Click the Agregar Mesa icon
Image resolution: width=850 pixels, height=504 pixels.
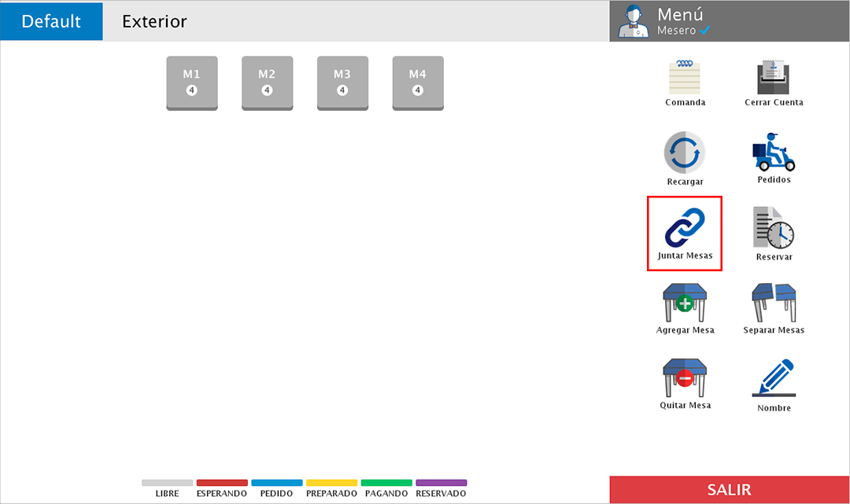(685, 303)
